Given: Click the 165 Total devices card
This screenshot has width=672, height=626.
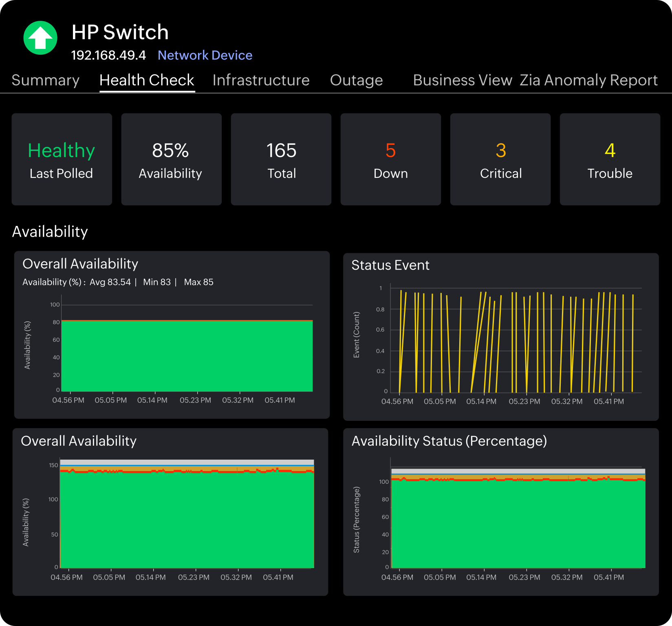Looking at the screenshot, I should [281, 159].
